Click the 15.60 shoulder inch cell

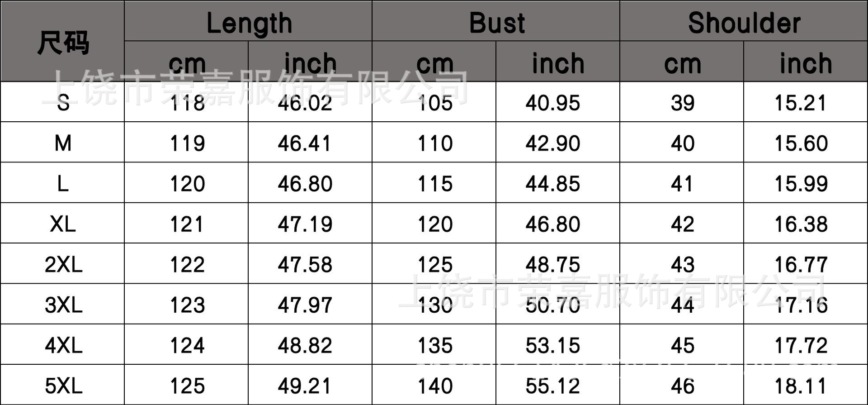[801, 143]
